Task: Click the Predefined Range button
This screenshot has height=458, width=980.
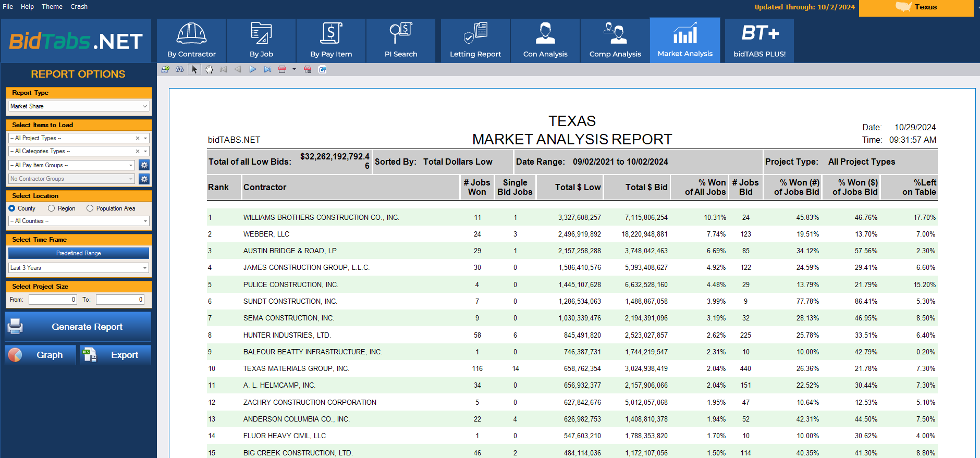Action: pyautogui.click(x=79, y=253)
